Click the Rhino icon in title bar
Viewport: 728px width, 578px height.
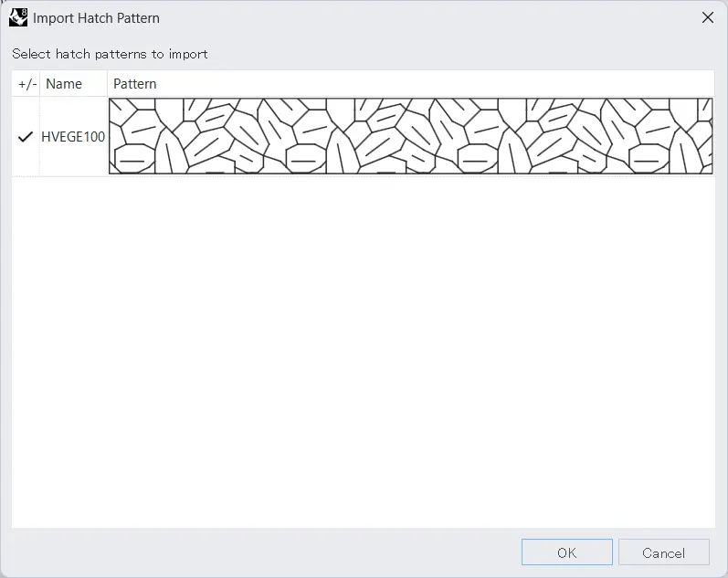[18, 17]
